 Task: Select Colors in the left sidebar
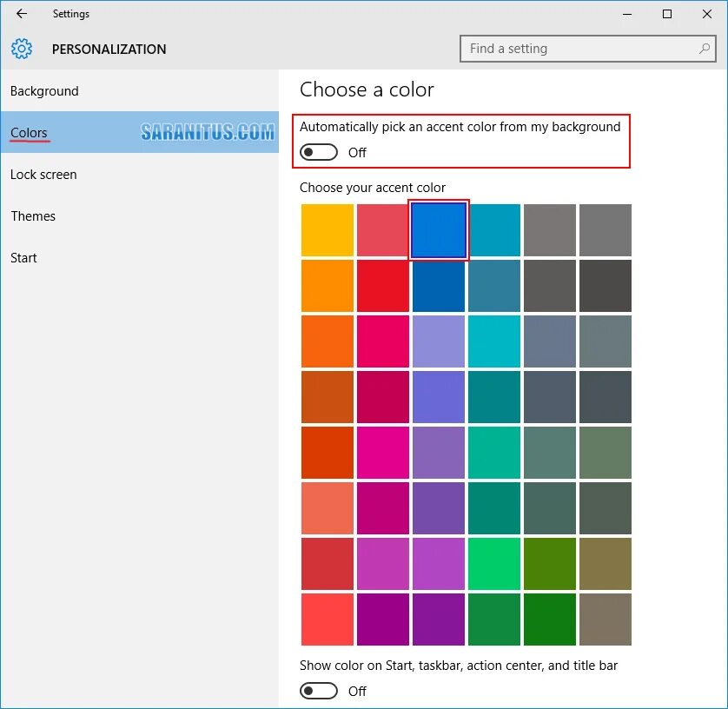pos(29,132)
